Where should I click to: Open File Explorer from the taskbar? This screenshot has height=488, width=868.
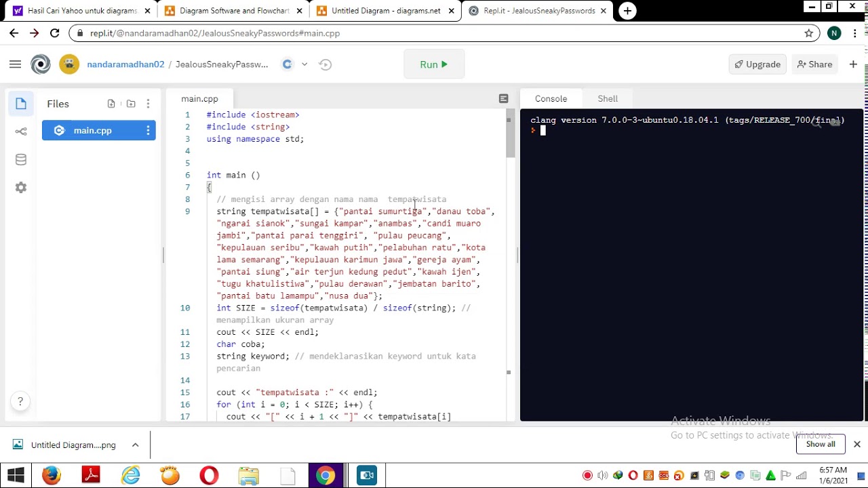[x=248, y=475]
